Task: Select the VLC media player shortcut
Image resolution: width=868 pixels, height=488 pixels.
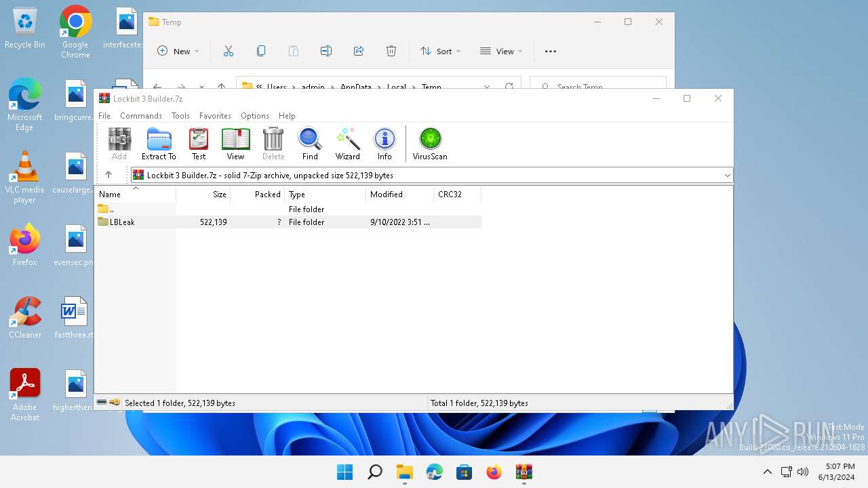Action: (25, 177)
